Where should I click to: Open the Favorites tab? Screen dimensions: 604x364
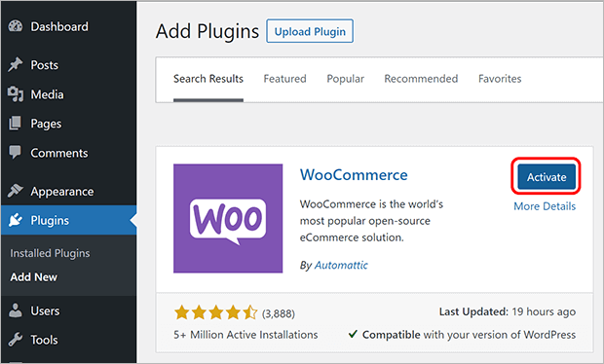click(500, 79)
